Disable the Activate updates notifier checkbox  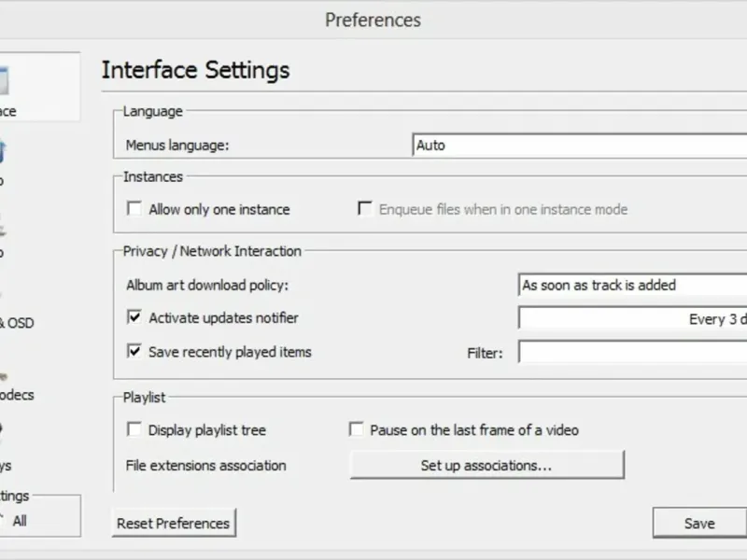point(134,318)
